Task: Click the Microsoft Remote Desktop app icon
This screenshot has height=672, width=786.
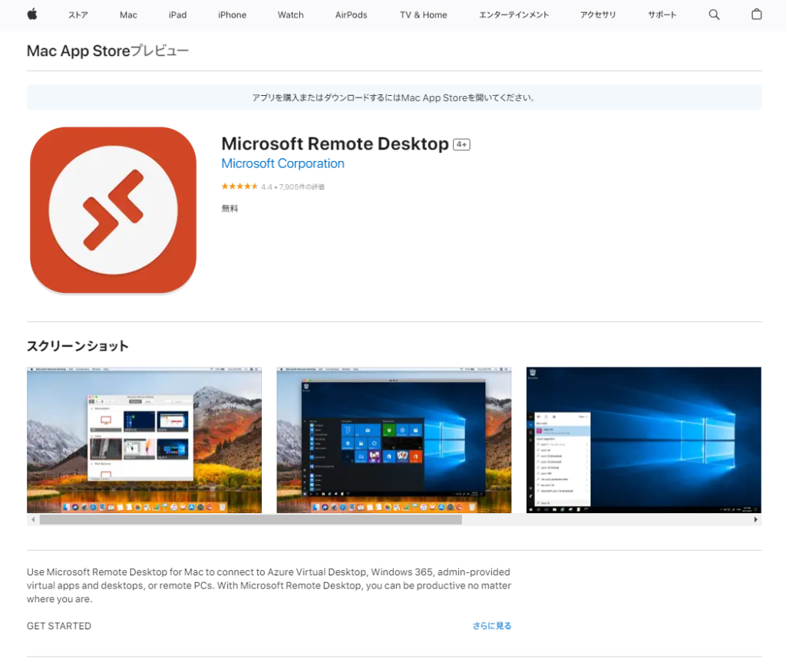Action: pyautogui.click(x=114, y=210)
